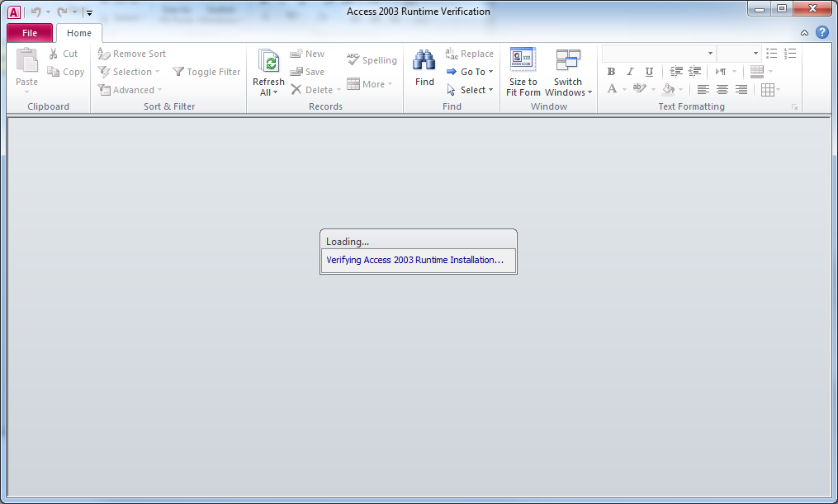Click the Verifying Access 2003 Runtime Installation text

pos(414,260)
